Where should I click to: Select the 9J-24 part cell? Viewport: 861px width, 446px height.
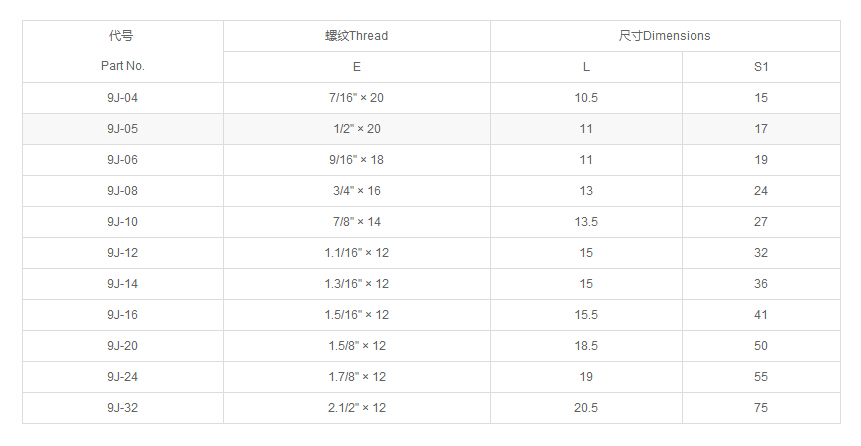coord(122,377)
